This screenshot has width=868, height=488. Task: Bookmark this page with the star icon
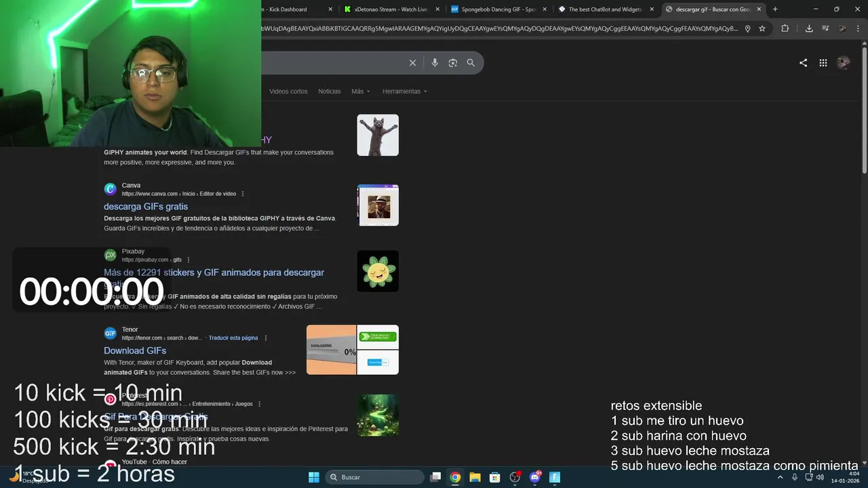(762, 28)
